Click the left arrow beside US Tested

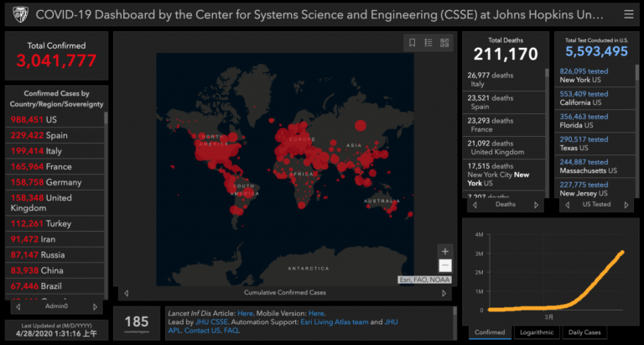click(x=567, y=205)
